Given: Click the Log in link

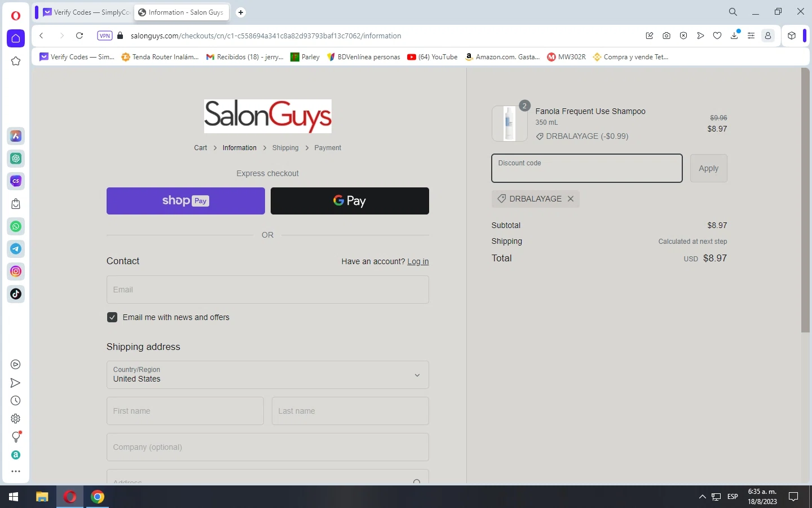Looking at the screenshot, I should click(x=418, y=262).
